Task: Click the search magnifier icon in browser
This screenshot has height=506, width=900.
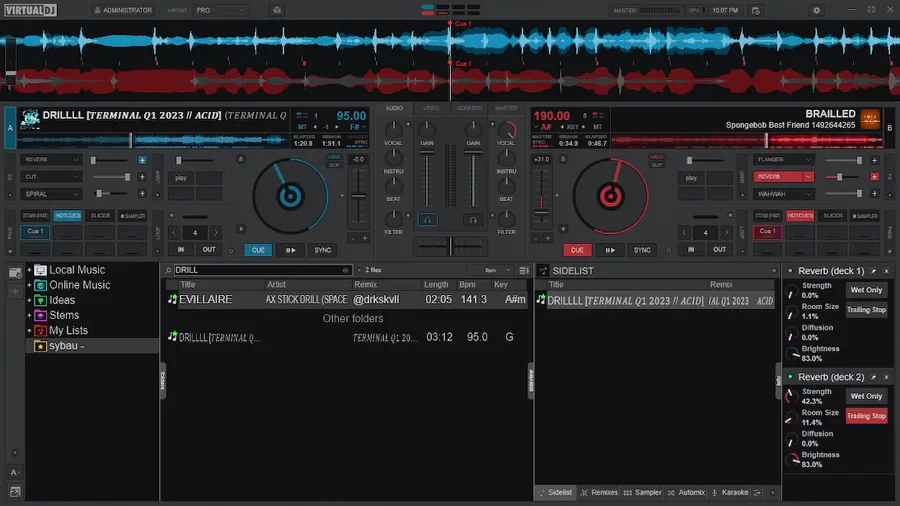Action: [x=168, y=270]
